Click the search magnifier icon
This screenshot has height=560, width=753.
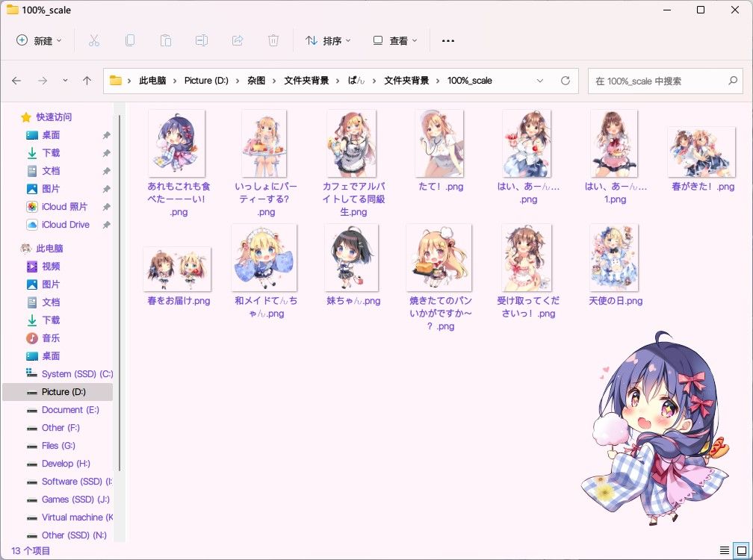pyautogui.click(x=733, y=81)
